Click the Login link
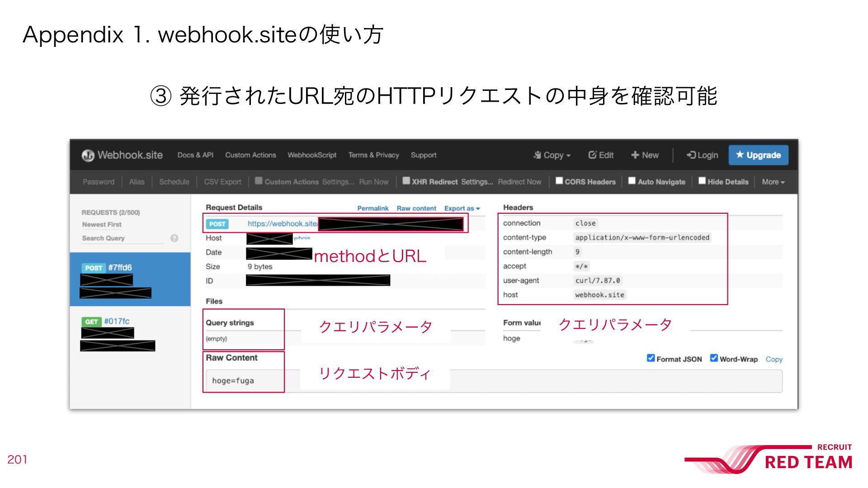This screenshot has width=868, height=488. (702, 155)
